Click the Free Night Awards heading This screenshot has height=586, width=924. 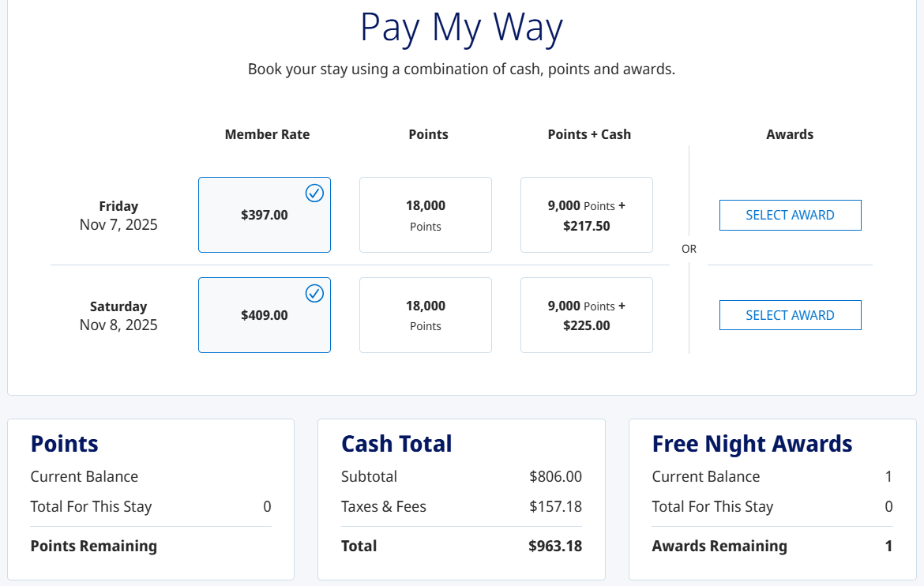[752, 444]
